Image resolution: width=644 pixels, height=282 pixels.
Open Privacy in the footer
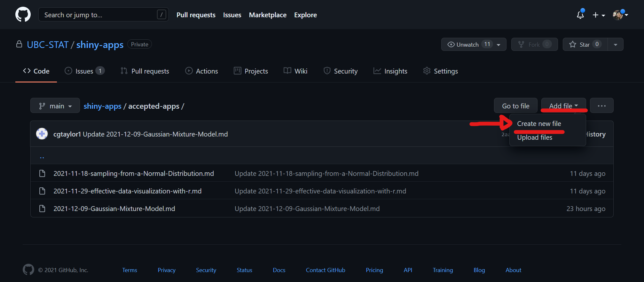click(167, 270)
